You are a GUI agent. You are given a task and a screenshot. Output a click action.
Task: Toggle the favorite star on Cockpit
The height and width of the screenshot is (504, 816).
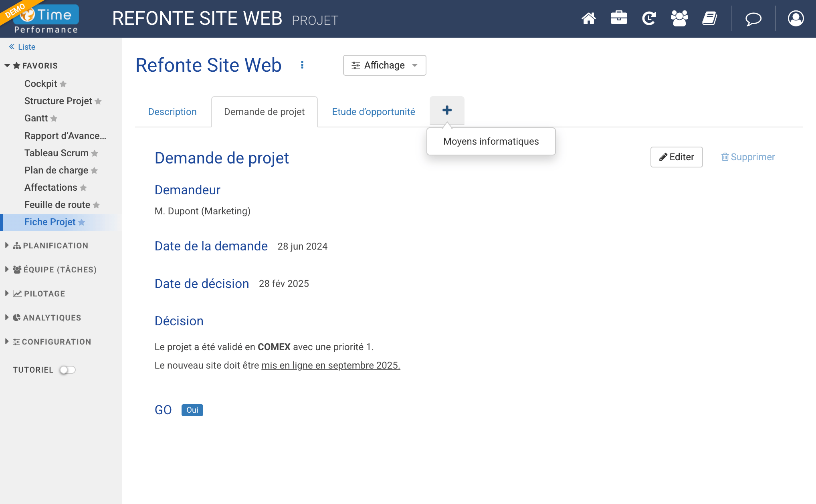(63, 84)
